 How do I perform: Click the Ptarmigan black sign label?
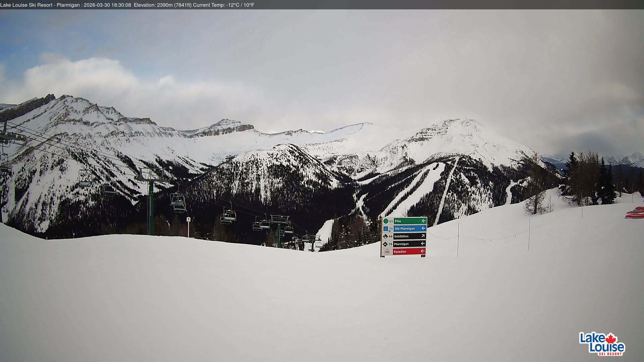(x=401, y=244)
